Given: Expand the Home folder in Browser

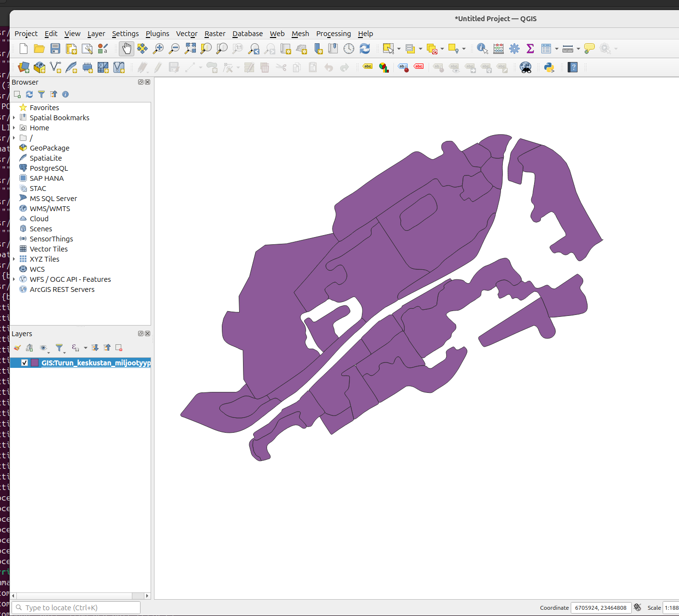Looking at the screenshot, I should pos(14,128).
